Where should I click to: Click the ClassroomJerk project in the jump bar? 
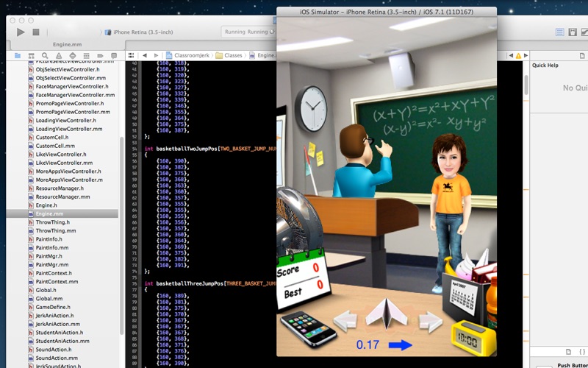click(187, 55)
